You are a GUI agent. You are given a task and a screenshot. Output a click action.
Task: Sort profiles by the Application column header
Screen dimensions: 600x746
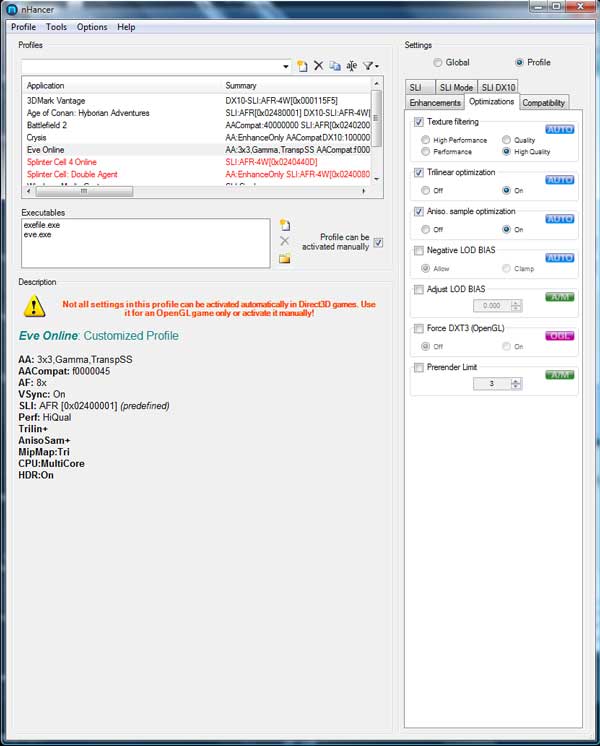[123, 86]
